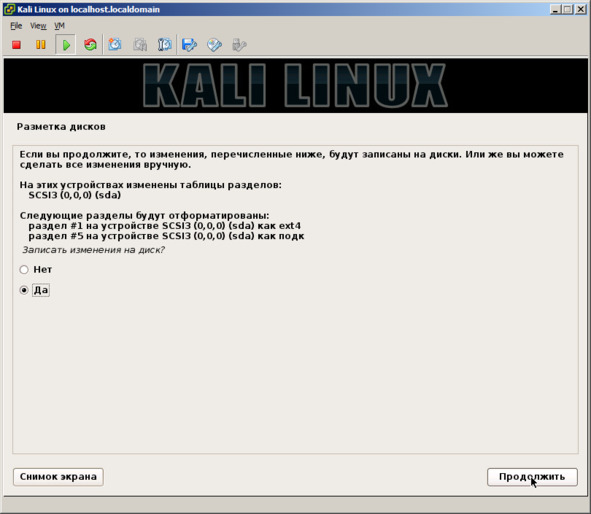Click the red Power Off stop icon
Viewport: 591px width, 514px height.
pyautogui.click(x=16, y=45)
